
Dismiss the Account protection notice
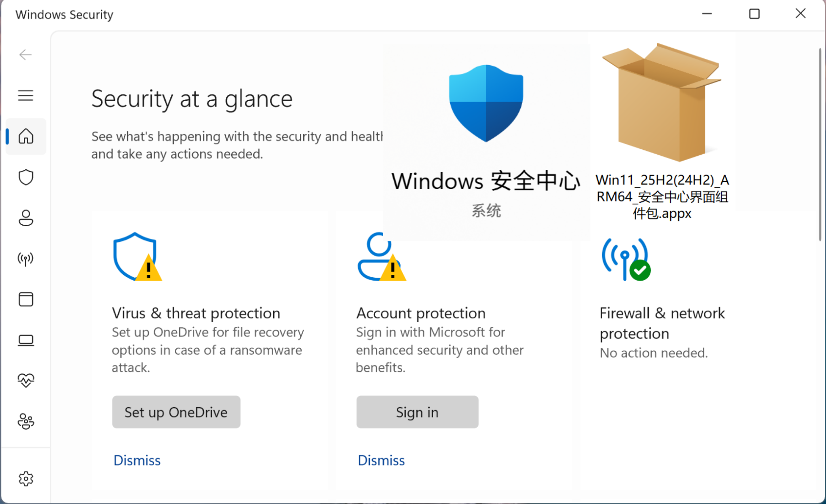point(381,460)
